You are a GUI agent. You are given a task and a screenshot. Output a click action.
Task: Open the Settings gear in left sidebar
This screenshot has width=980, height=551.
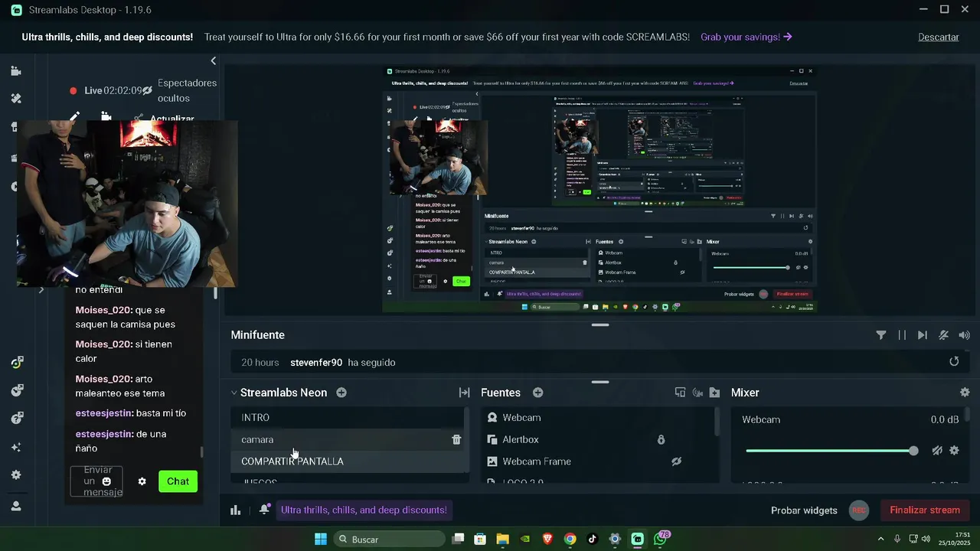click(15, 475)
